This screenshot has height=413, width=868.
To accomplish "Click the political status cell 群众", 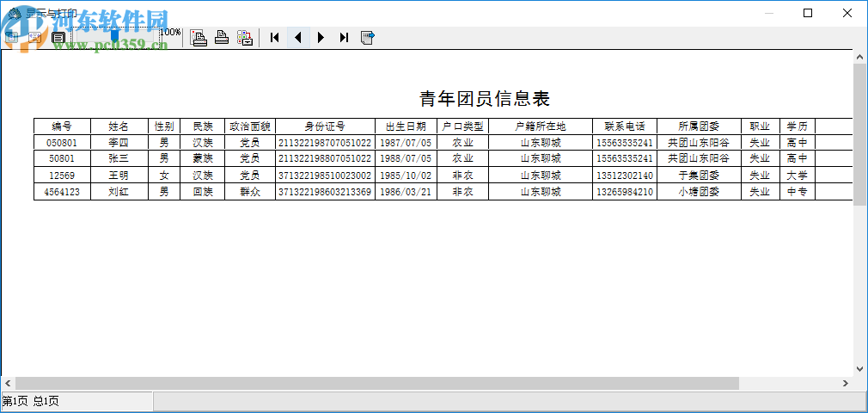I will click(250, 193).
